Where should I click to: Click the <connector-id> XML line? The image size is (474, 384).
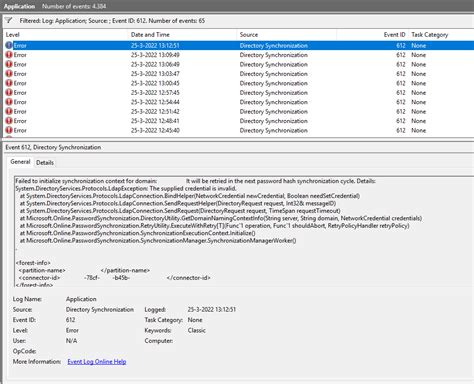pyautogui.click(x=115, y=278)
